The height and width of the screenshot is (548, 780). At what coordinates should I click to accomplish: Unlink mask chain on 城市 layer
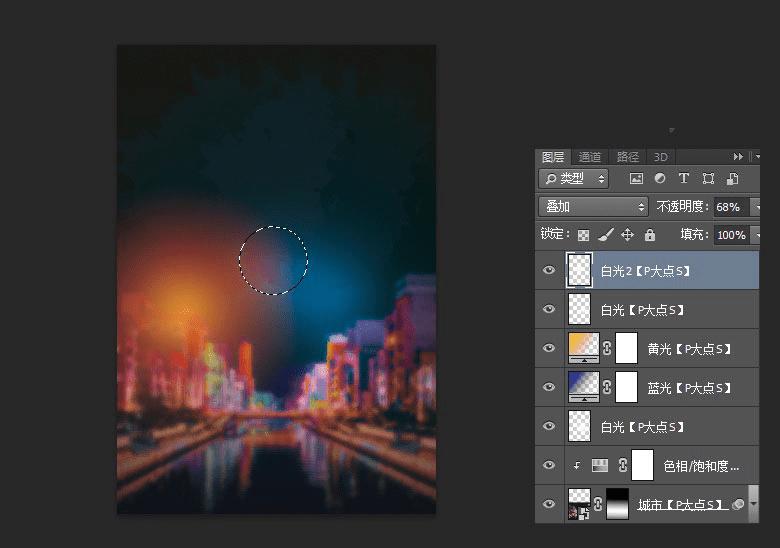[598, 504]
